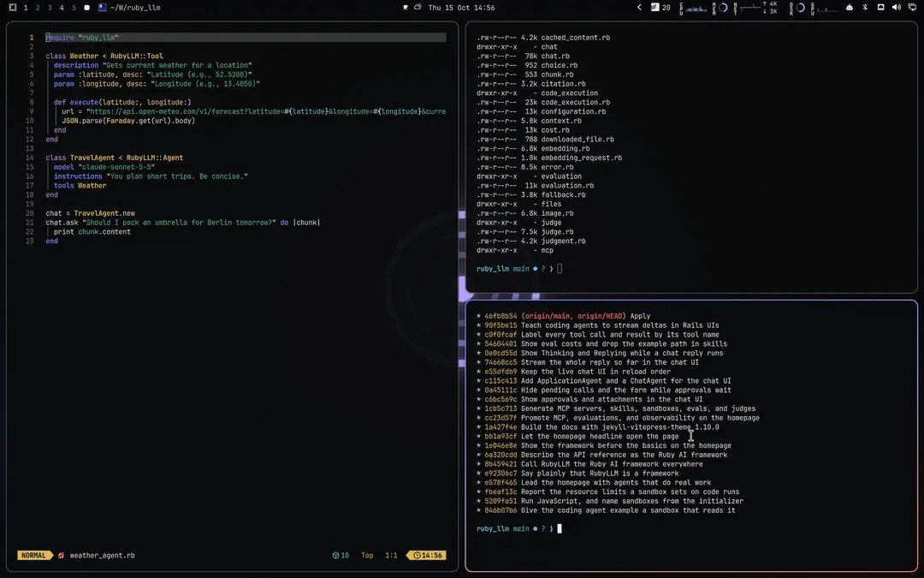Switch to workspace 3
This screenshot has height=578, width=924.
pyautogui.click(x=50, y=8)
